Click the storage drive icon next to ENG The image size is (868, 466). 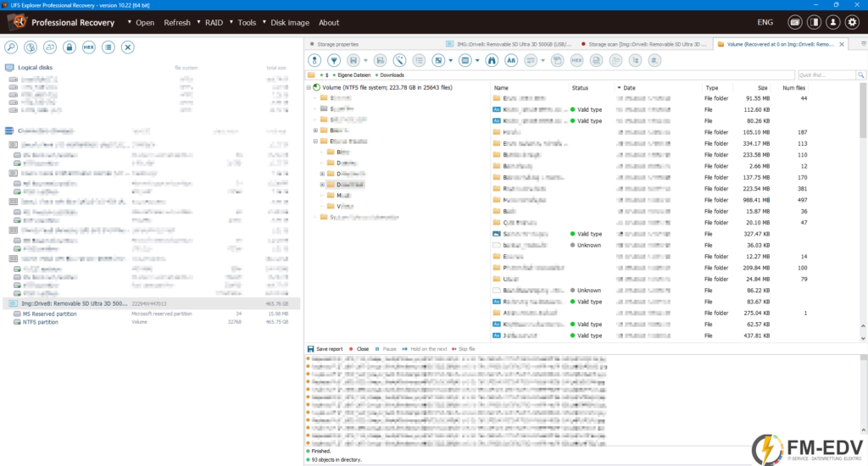click(795, 22)
